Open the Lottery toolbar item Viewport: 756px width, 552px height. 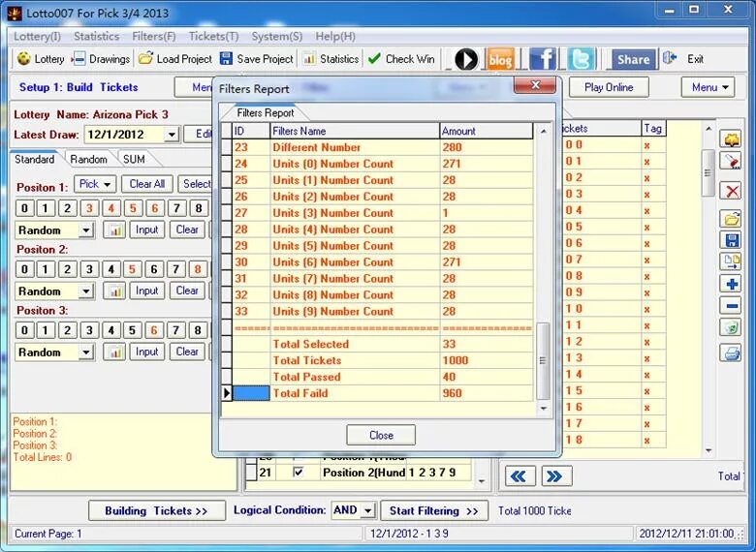41,59
